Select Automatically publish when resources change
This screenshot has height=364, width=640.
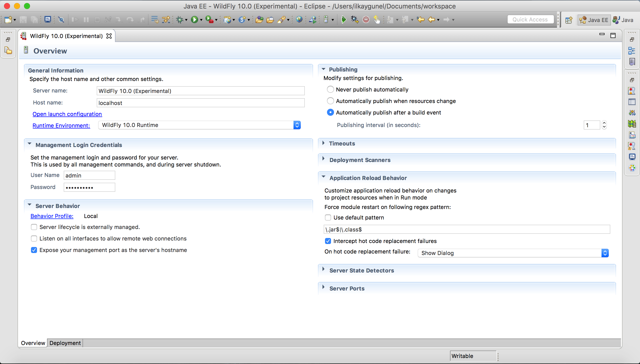tap(330, 101)
